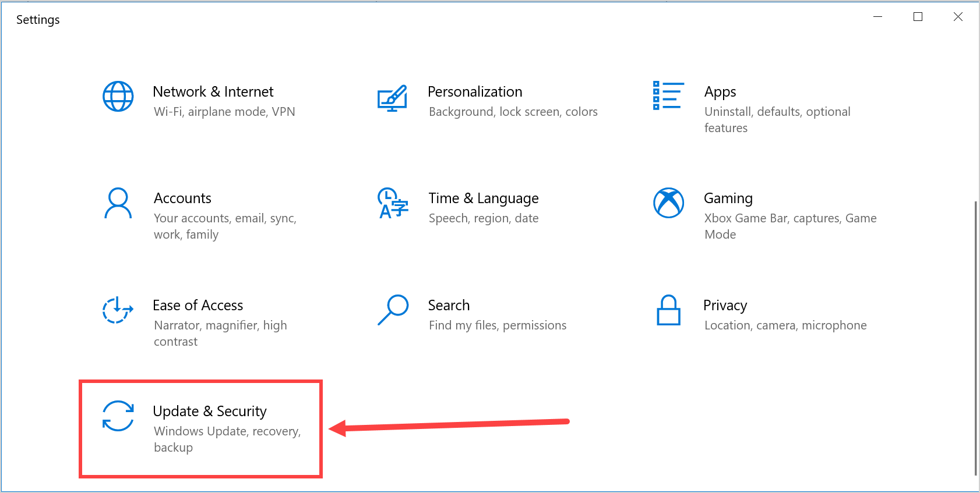The height and width of the screenshot is (493, 980).
Task: Select the Accounts heading
Action: [x=182, y=198]
